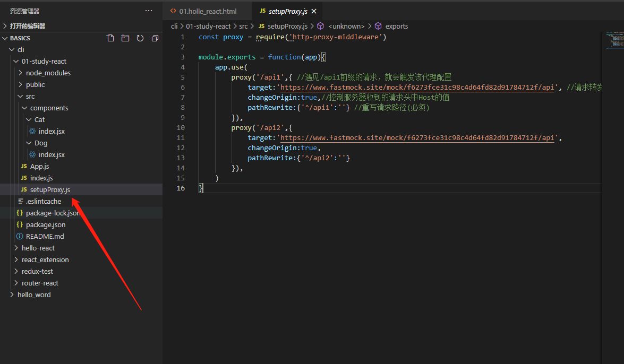Click the cli breadcrumb segment
Image resolution: width=624 pixels, height=364 pixels.
click(x=174, y=26)
